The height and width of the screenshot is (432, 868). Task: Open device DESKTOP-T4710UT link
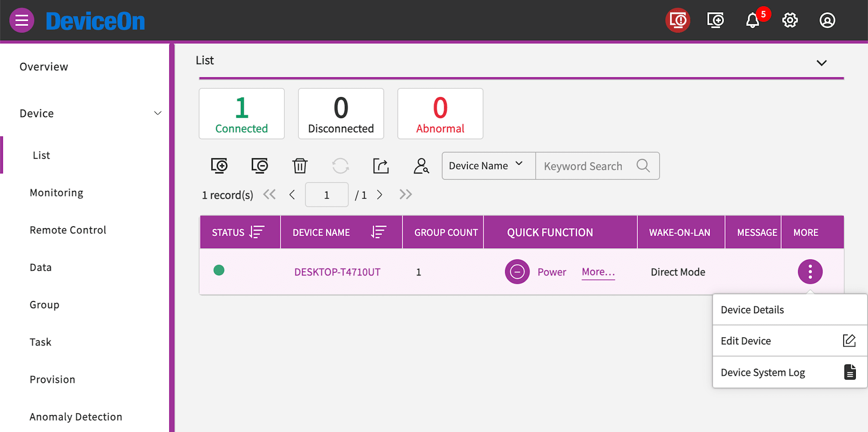point(337,272)
